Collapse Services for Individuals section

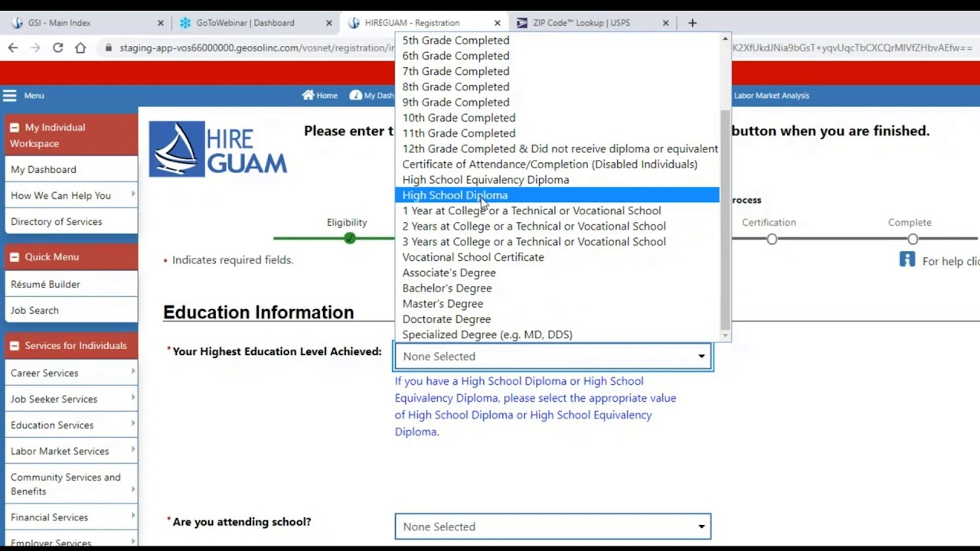[14, 346]
